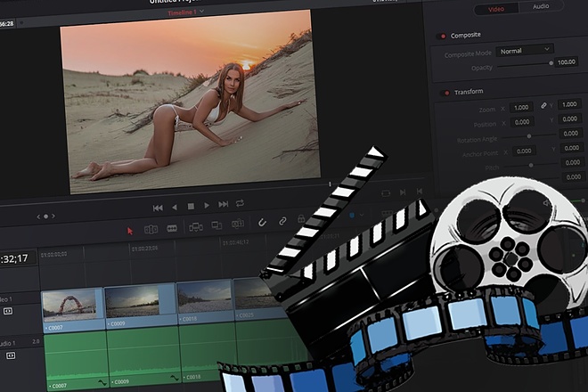Click the Pitch value field
The width and height of the screenshot is (588, 392).
(573, 163)
